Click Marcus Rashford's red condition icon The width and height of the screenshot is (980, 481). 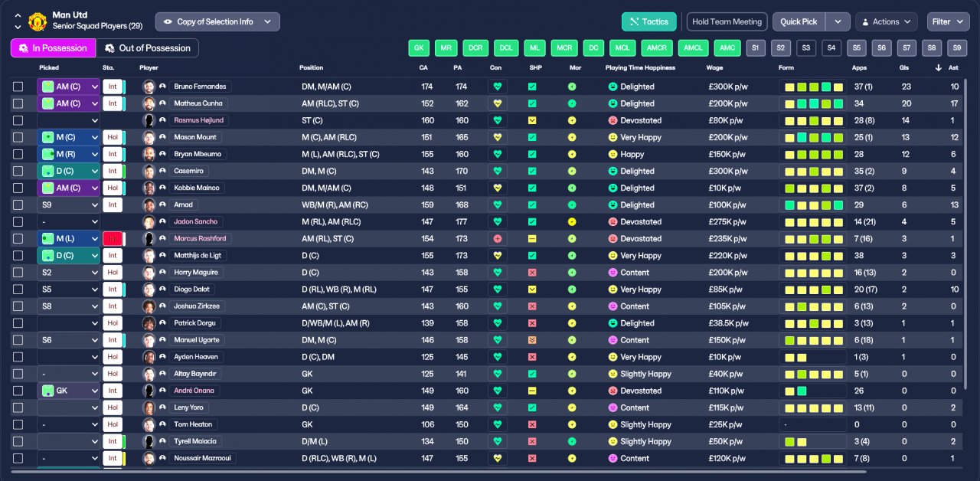(x=498, y=239)
